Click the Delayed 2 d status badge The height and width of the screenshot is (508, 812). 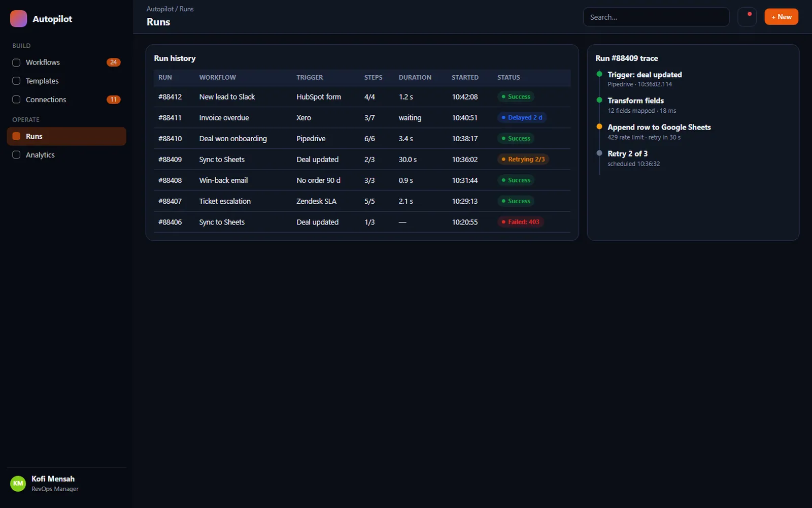coord(522,117)
